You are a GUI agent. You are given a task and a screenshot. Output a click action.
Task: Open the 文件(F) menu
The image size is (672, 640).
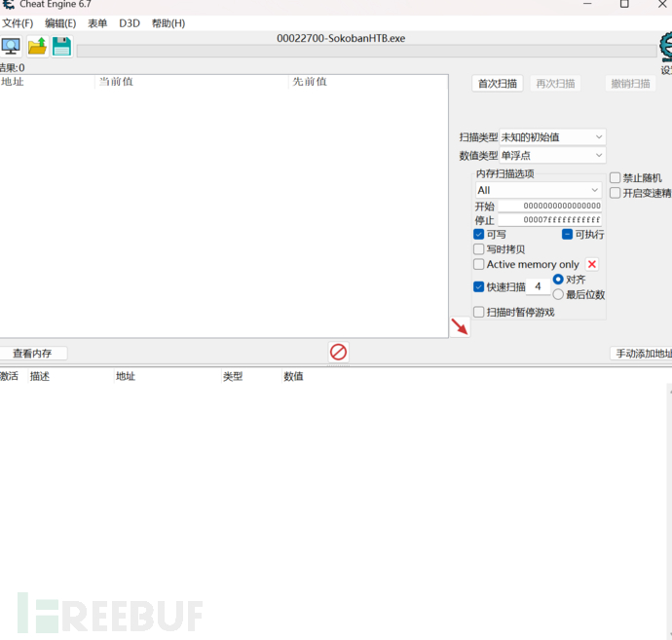18,23
